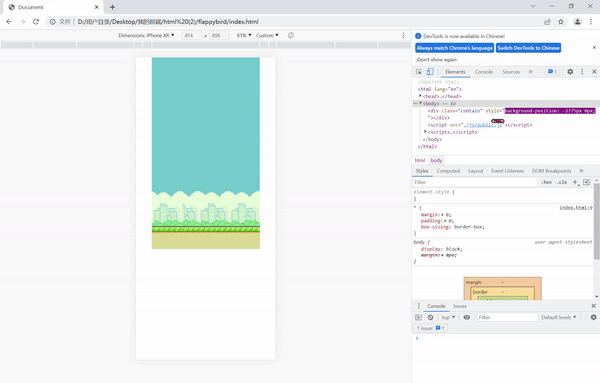The width and height of the screenshot is (600, 383).
Task: Switch to the Sources tab
Action: click(511, 72)
